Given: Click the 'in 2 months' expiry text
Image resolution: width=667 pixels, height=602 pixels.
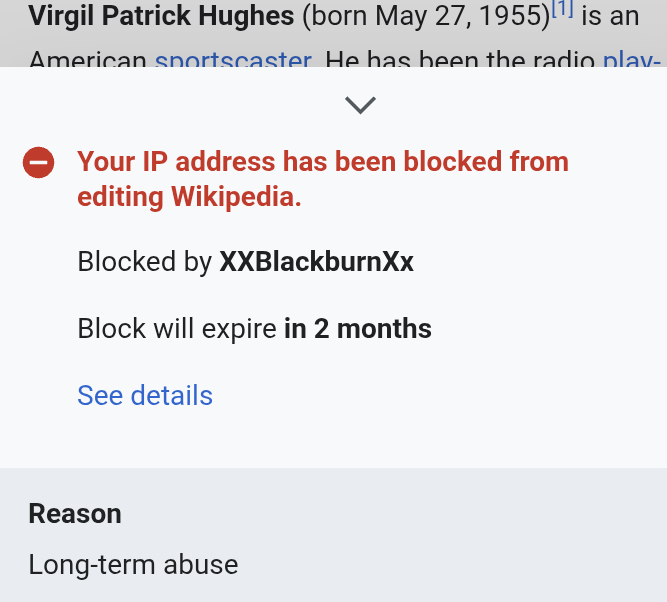Looking at the screenshot, I should point(358,328).
